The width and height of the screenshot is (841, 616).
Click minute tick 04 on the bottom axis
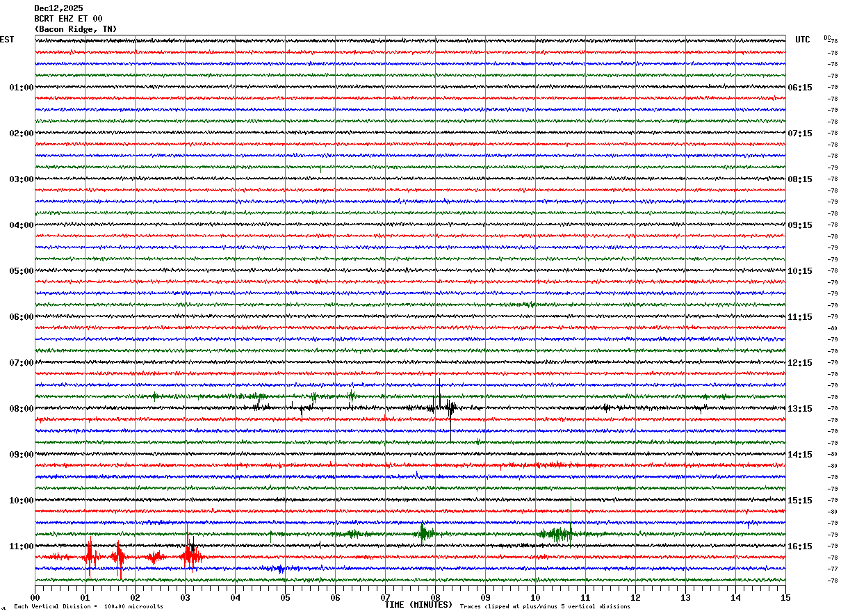[235, 597]
